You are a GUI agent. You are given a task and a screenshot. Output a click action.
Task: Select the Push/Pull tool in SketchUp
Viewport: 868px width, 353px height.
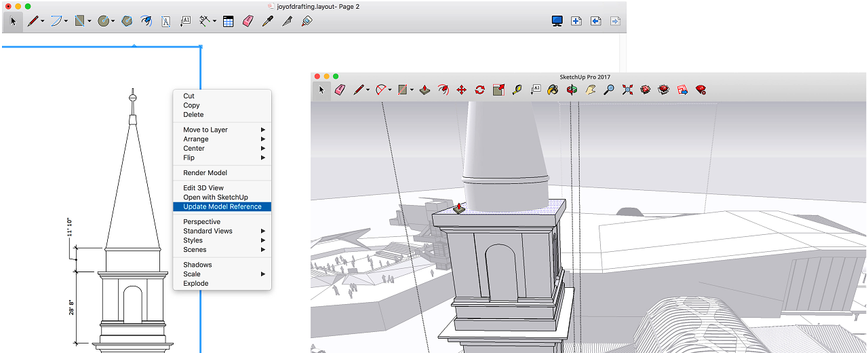pyautogui.click(x=425, y=90)
